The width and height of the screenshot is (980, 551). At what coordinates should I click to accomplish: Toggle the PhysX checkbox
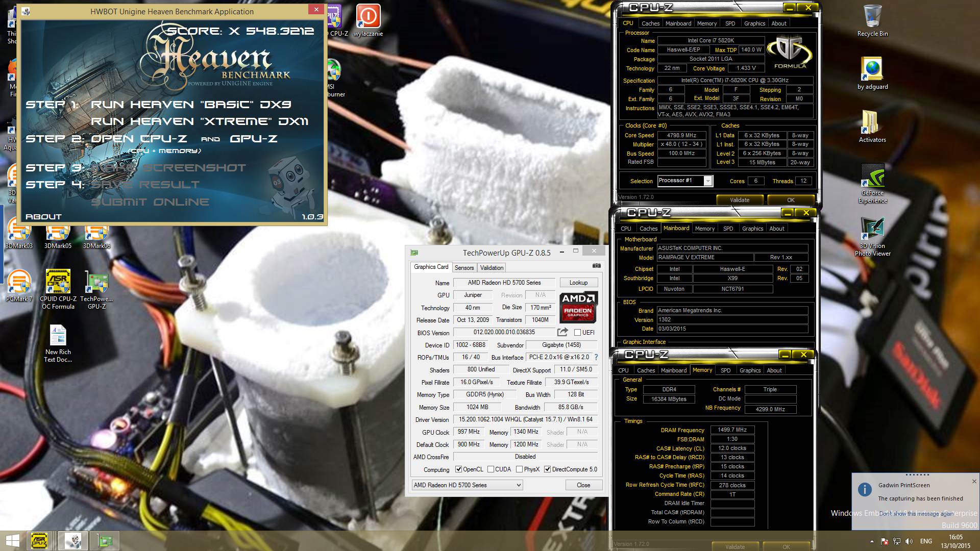pyautogui.click(x=519, y=469)
